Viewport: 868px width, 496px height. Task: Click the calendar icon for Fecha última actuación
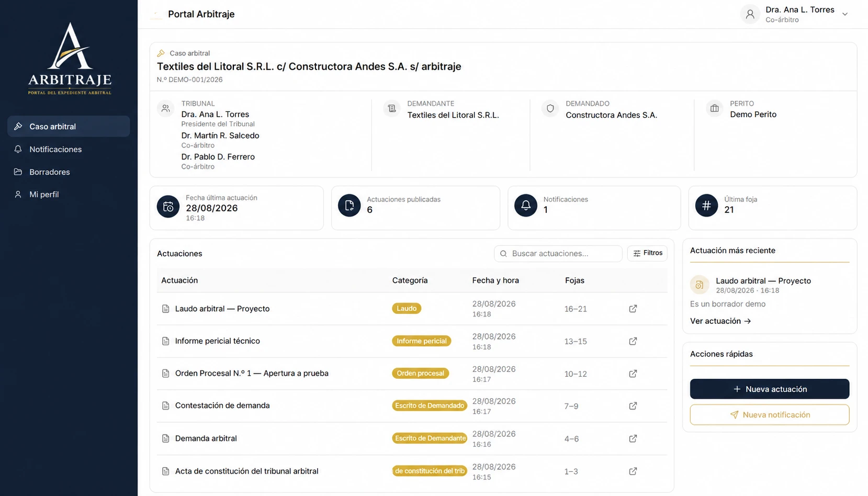[168, 207]
